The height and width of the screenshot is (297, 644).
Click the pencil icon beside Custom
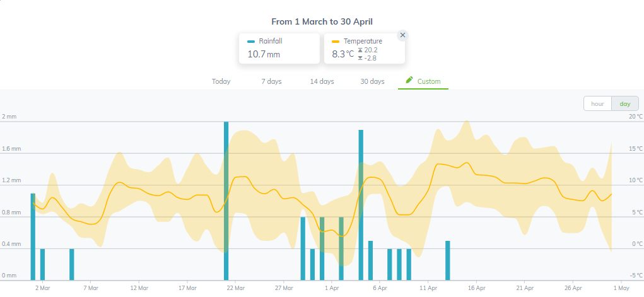[x=409, y=79]
